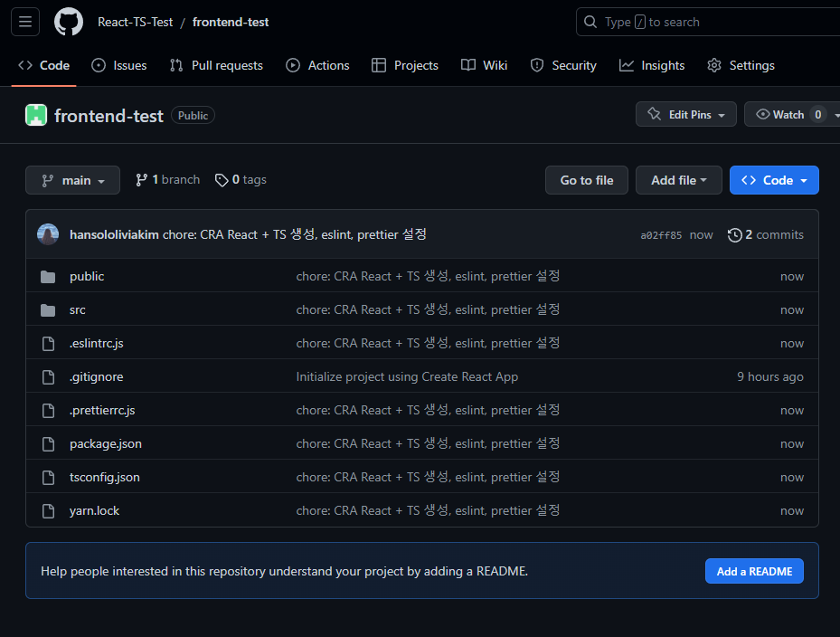Click the frontend-test repository title heading
The height and width of the screenshot is (637, 840).
109,116
